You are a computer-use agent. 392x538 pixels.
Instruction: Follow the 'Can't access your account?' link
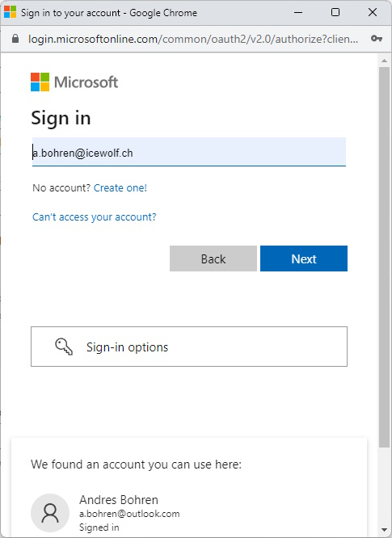coord(94,217)
